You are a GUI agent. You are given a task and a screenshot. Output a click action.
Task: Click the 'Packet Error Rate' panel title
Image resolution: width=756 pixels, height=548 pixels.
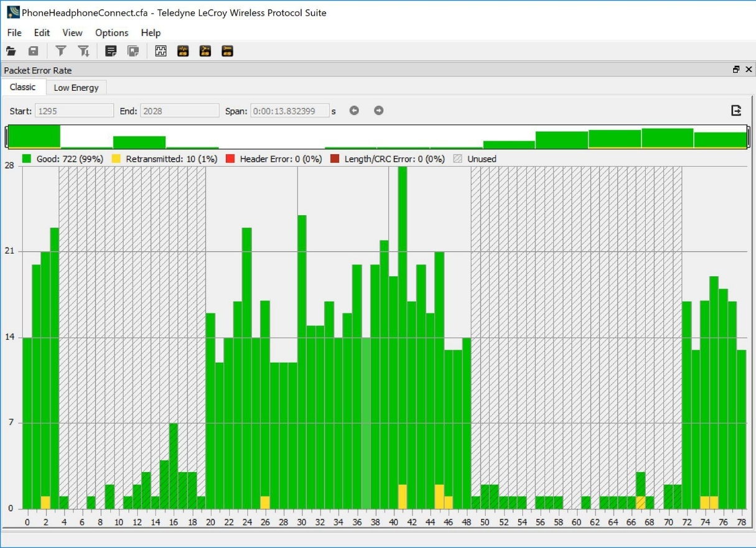point(38,70)
